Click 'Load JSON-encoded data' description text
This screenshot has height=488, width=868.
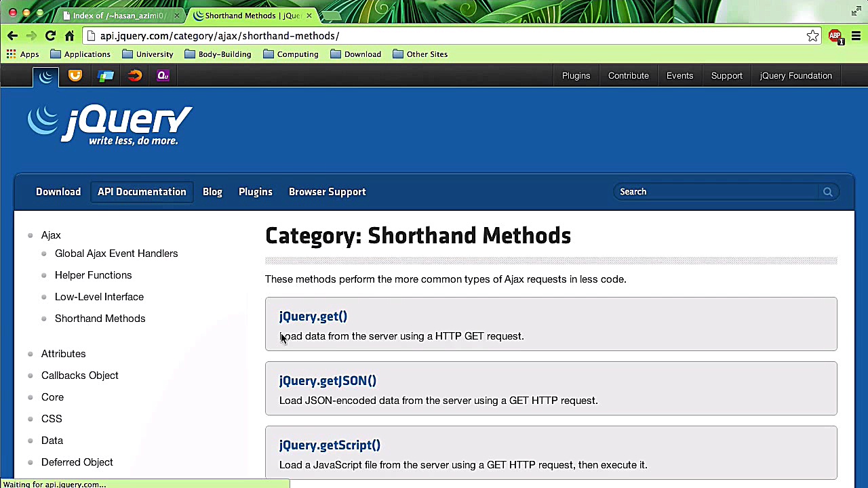click(x=439, y=401)
